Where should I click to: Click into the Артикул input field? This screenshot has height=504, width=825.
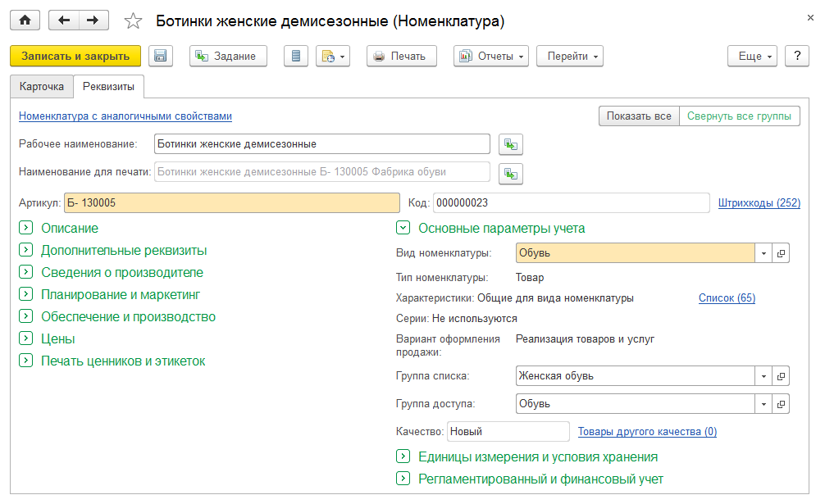tap(232, 203)
